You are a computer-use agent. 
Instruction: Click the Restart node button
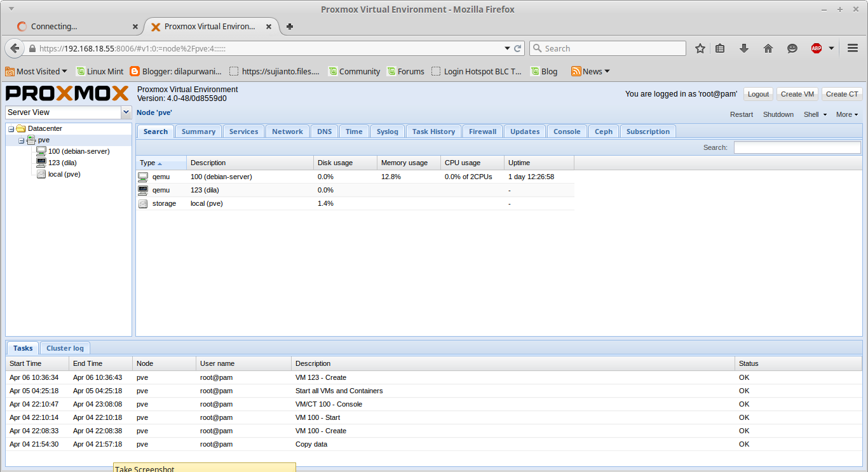point(742,114)
